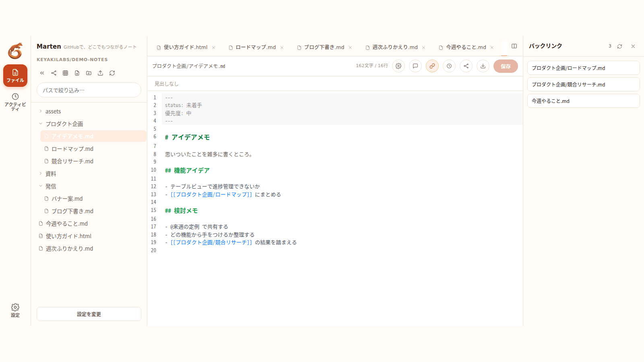Close the ブログ下書き.md tab
The width and height of the screenshot is (644, 362).
[350, 47]
